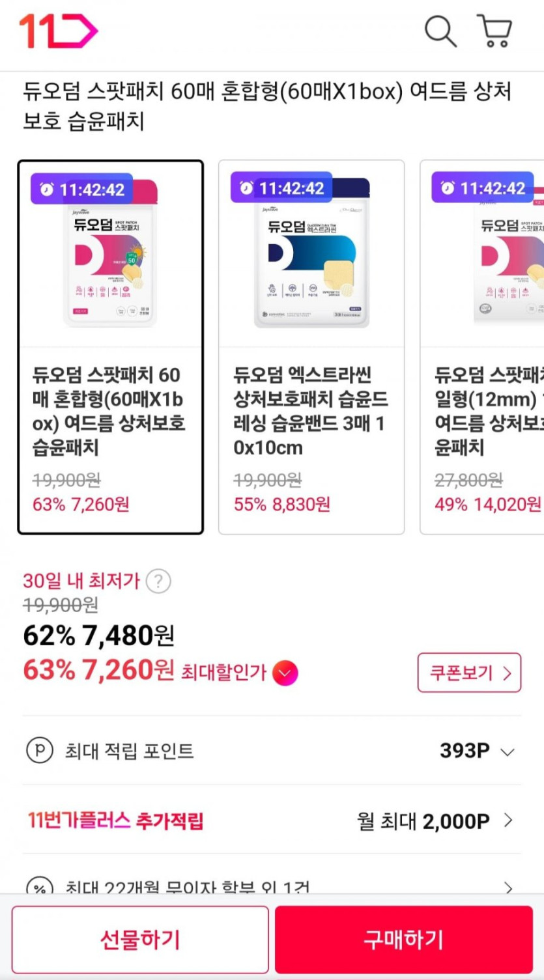Tap the P points icon
This screenshot has height=980, width=544.
point(39,751)
